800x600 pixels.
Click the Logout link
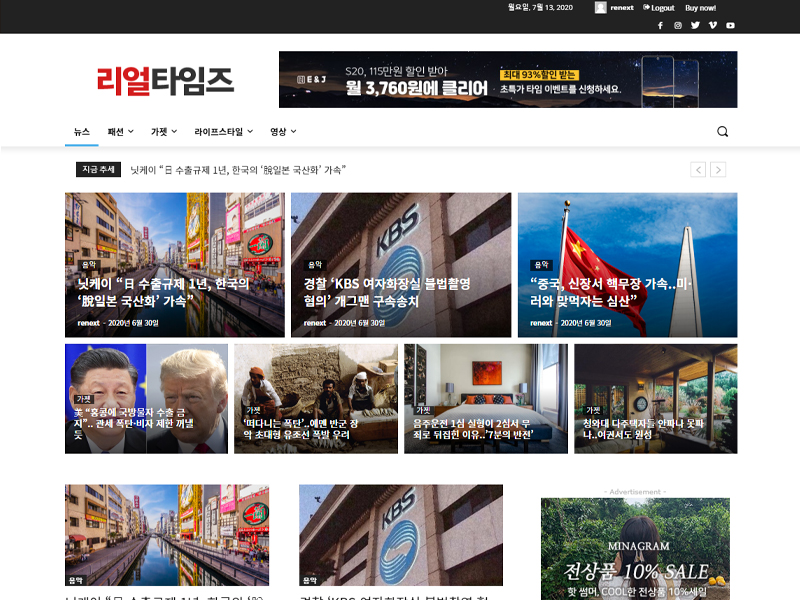coord(658,8)
